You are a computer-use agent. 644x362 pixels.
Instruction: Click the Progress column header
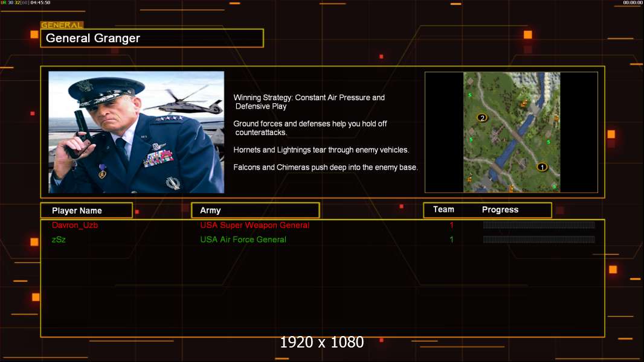pos(500,210)
